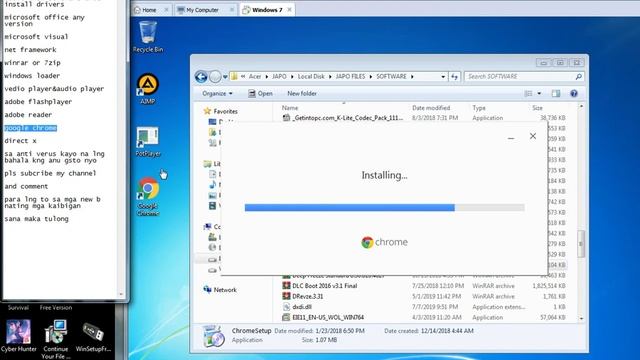Close the Windows 7 tab
The width and height of the screenshot is (640, 360).
click(289, 9)
